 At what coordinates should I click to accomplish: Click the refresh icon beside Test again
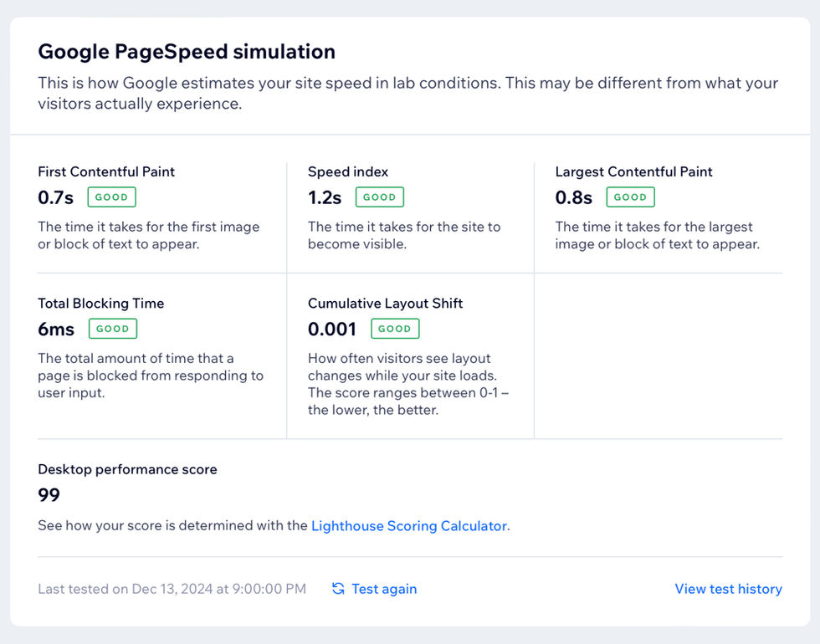pos(338,589)
